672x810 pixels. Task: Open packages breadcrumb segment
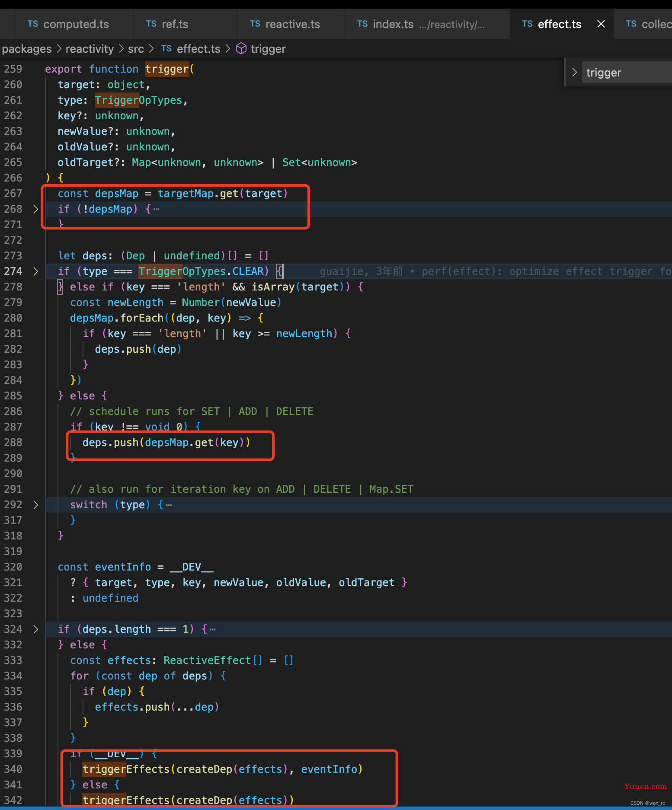pyautogui.click(x=27, y=49)
